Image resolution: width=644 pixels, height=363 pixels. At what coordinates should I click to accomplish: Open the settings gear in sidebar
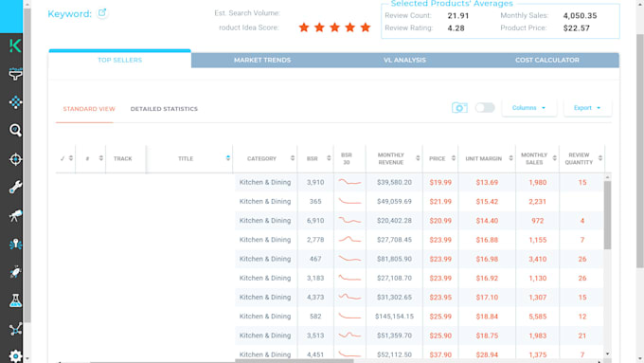[15, 356]
